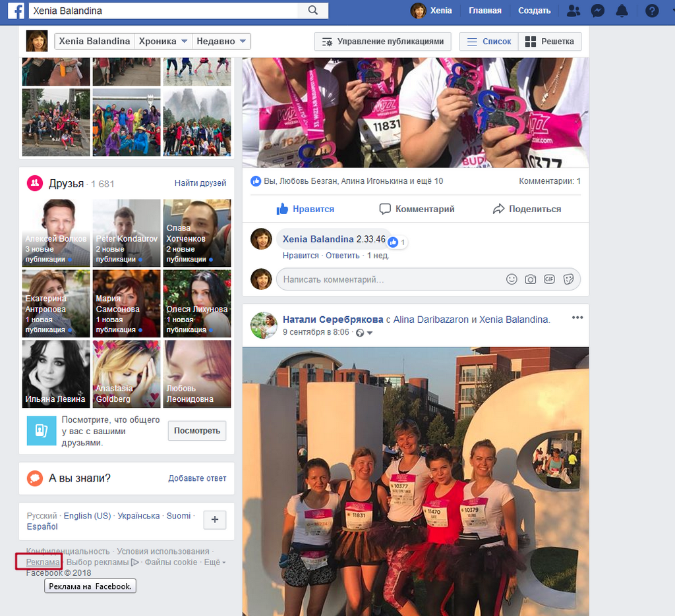Expand the Недавно dropdown
The height and width of the screenshot is (616, 675).
coord(221,42)
